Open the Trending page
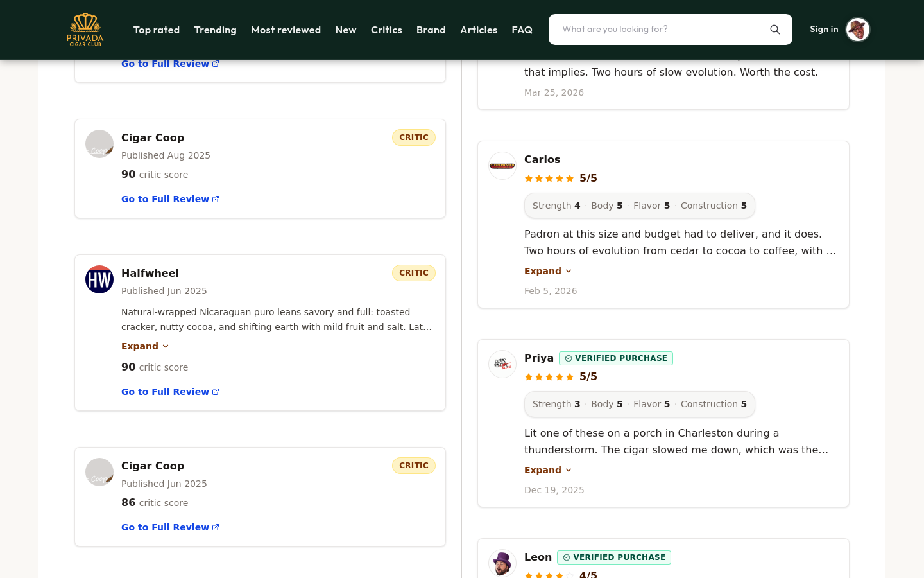This screenshot has width=924, height=578. [x=216, y=30]
